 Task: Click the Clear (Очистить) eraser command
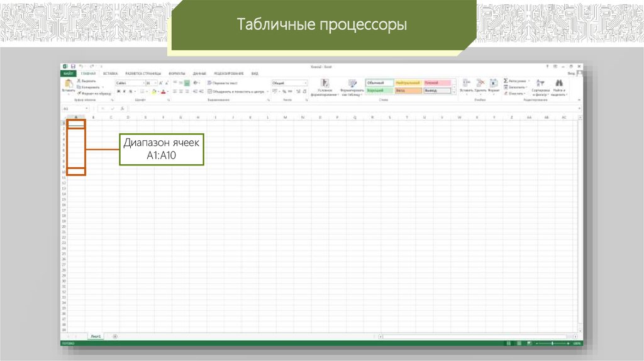point(514,93)
